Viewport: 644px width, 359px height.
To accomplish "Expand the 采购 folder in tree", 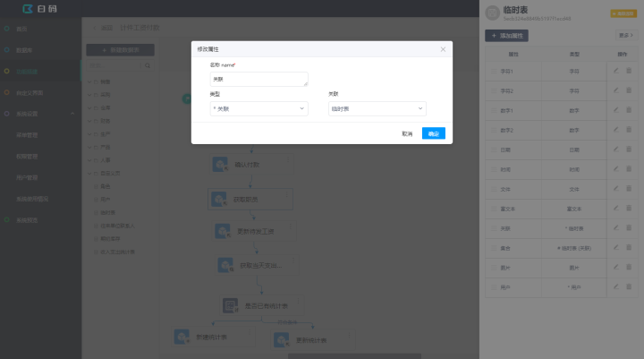I will [89, 95].
